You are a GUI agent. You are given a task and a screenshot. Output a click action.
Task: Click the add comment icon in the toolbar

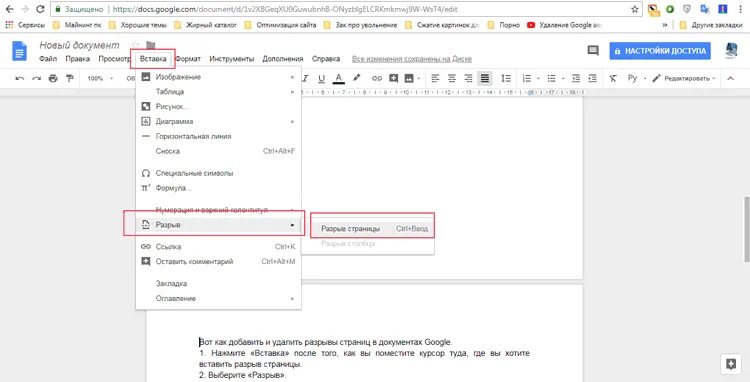point(394,78)
